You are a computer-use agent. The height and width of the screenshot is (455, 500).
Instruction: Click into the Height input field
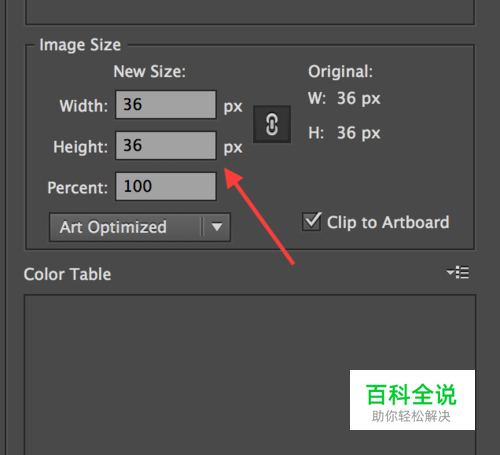[166, 146]
